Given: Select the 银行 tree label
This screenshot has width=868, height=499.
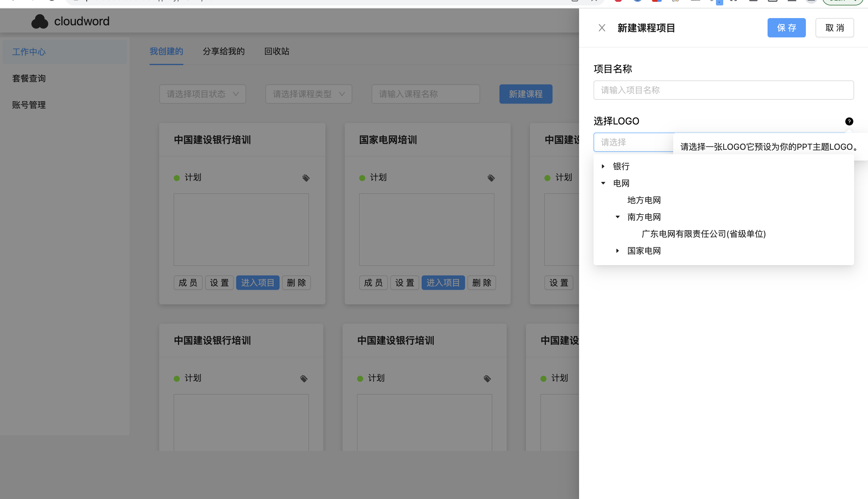Looking at the screenshot, I should [621, 166].
